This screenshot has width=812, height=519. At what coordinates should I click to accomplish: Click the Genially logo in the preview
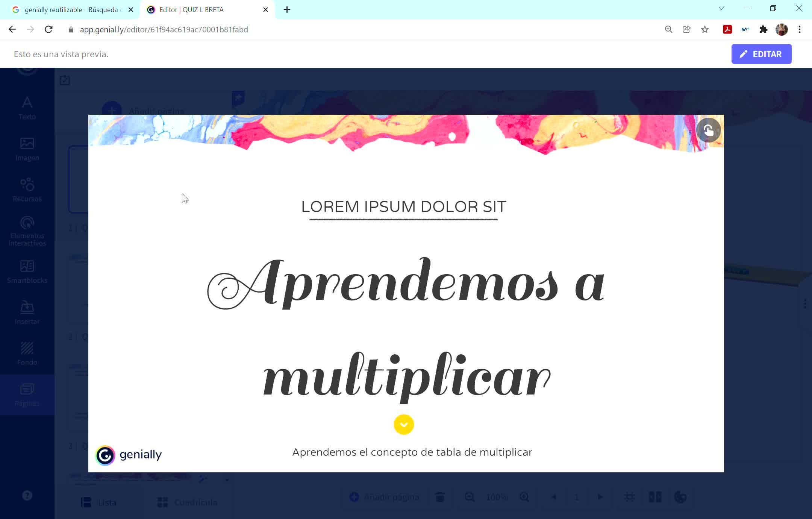click(129, 455)
